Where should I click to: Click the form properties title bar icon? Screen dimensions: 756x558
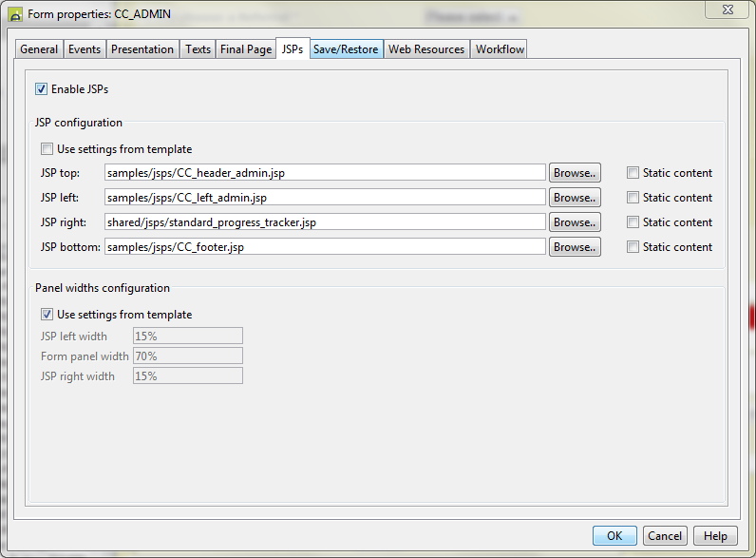15,14
